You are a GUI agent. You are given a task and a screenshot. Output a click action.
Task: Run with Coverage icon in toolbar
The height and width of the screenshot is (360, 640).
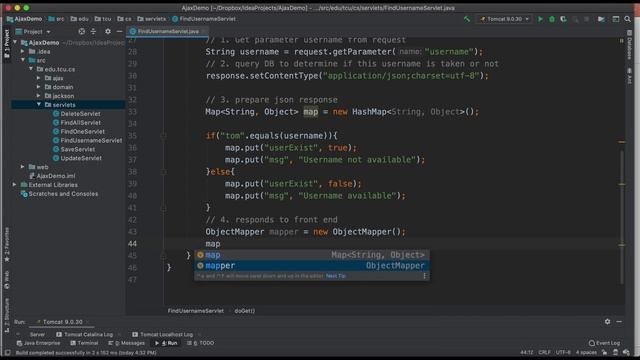coord(564,19)
